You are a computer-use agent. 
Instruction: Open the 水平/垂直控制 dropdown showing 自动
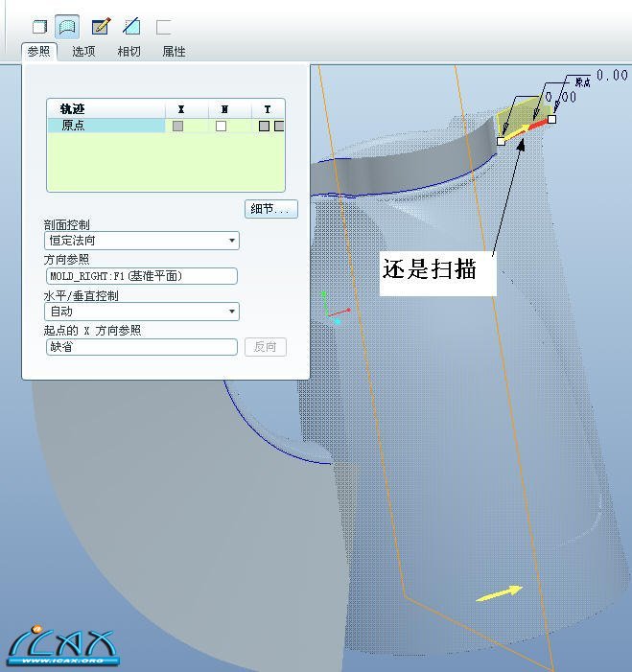click(x=142, y=312)
